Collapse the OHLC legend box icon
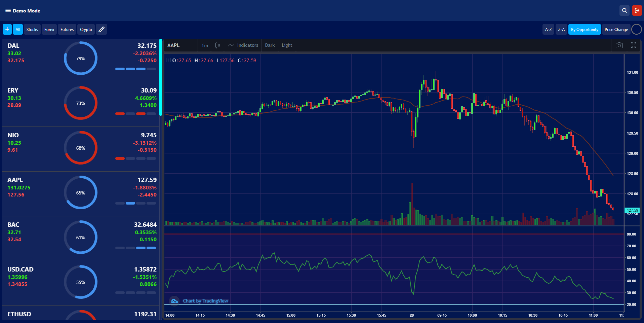This screenshot has width=644, height=323. (168, 60)
